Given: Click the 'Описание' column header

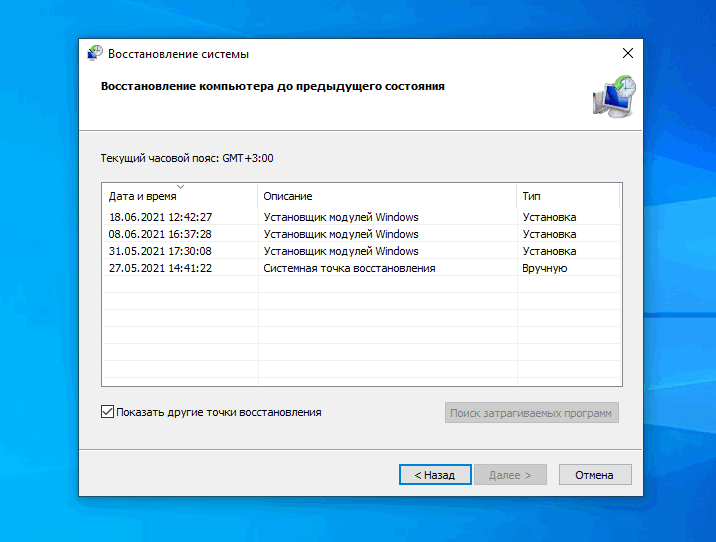Looking at the screenshot, I should [x=387, y=196].
